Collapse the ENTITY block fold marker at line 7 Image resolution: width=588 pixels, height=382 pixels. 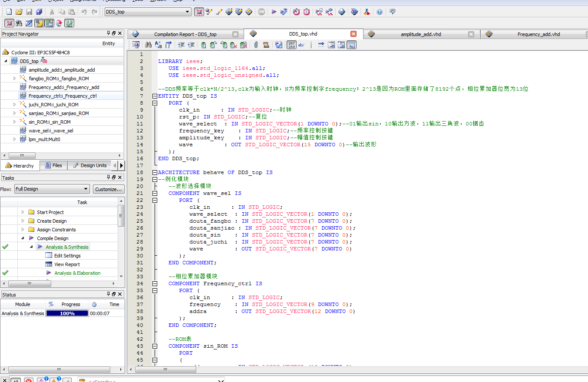(x=154, y=96)
